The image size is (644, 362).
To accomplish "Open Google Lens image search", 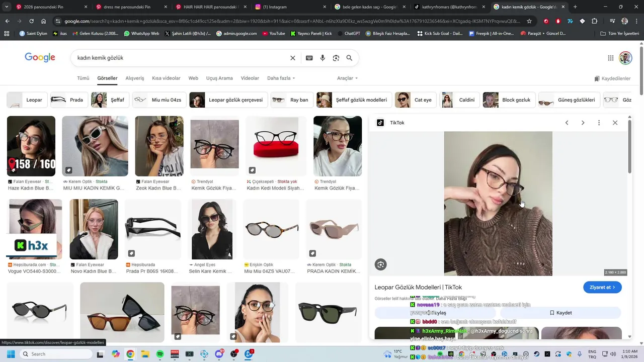I will click(336, 58).
